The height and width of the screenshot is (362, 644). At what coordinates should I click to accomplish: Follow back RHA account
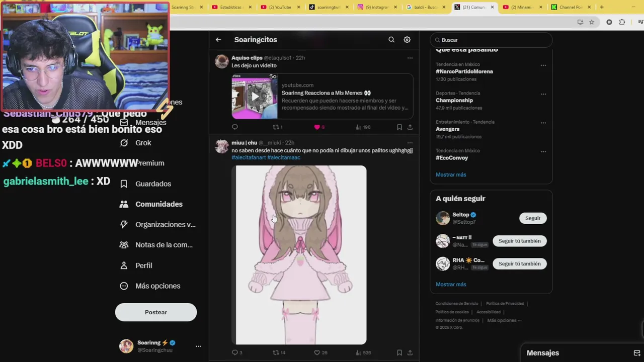click(520, 263)
